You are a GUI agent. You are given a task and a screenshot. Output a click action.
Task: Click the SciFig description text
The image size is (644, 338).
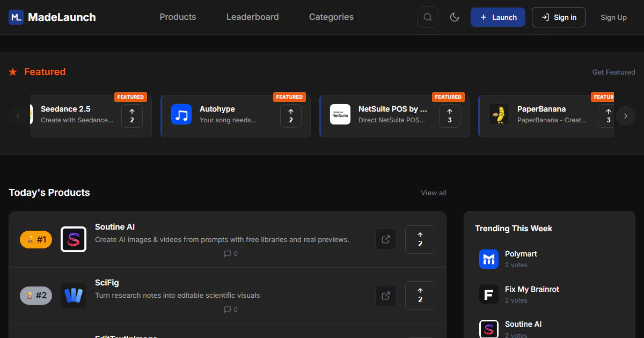(178, 295)
